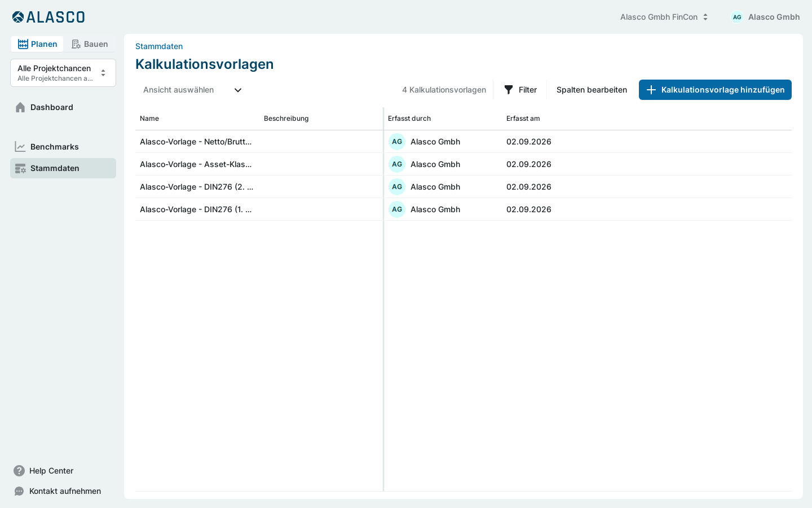Follow the Stammdaten breadcrumb link

(159, 46)
